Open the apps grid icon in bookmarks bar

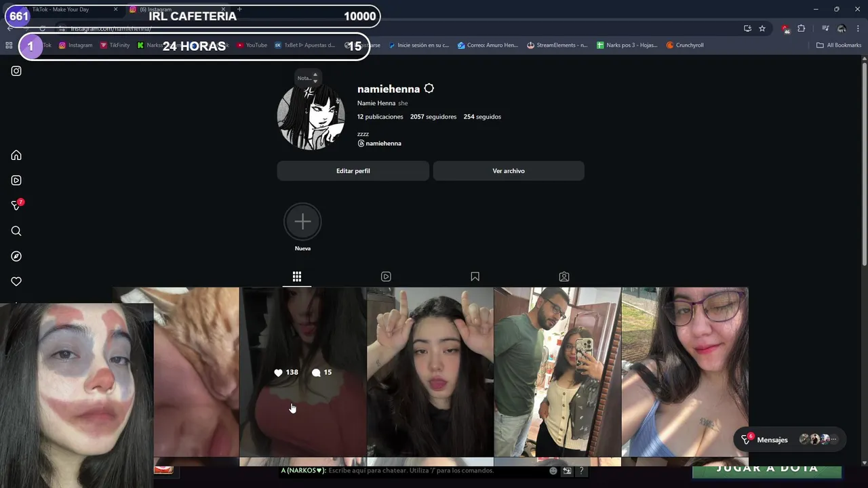[9, 45]
